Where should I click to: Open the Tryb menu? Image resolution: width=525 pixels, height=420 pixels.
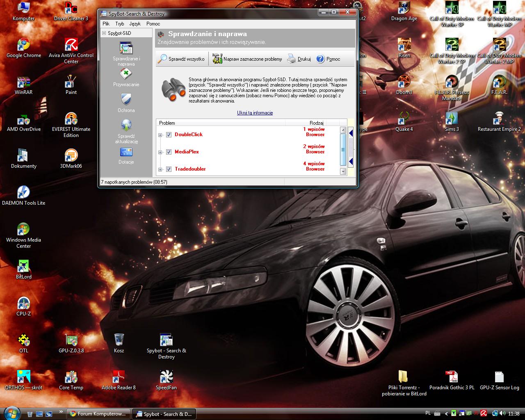[120, 24]
